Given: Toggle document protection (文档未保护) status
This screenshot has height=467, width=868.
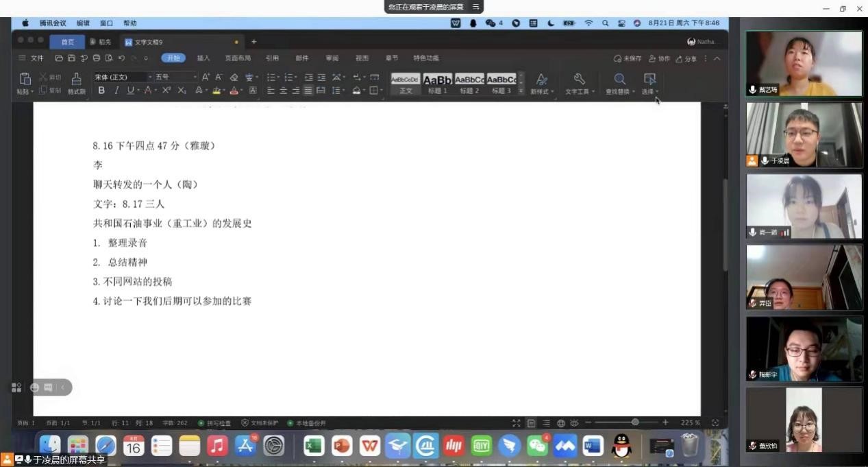Looking at the screenshot, I should click(x=261, y=423).
